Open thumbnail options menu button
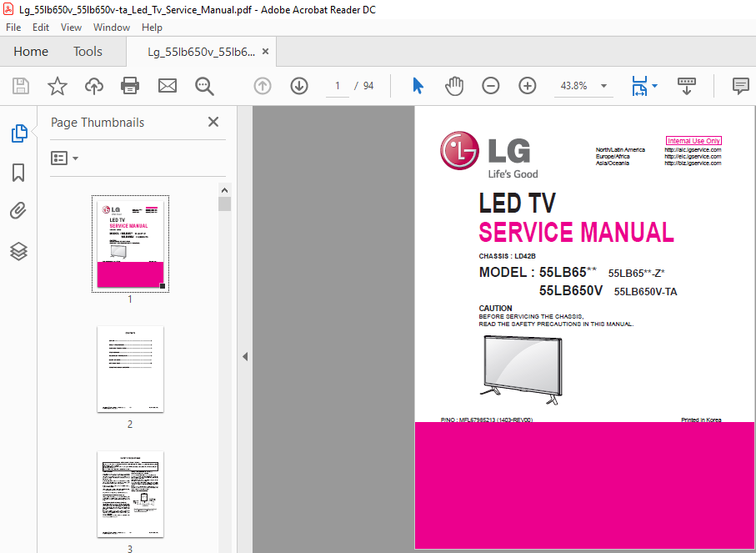Viewport: 756px width, 553px height. tap(65, 158)
